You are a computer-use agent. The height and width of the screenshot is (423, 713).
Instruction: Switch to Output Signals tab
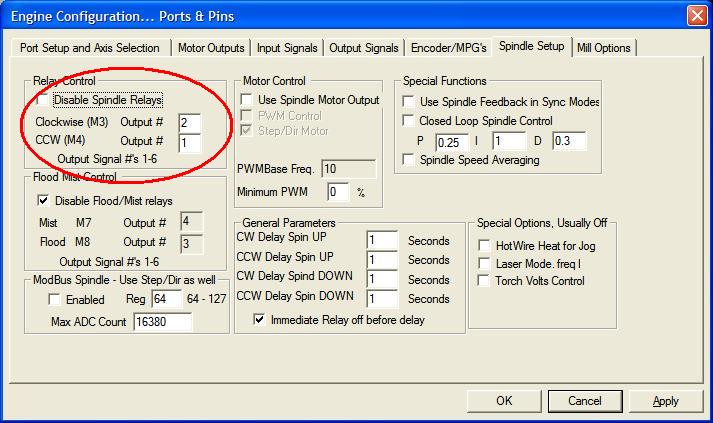[x=363, y=48]
